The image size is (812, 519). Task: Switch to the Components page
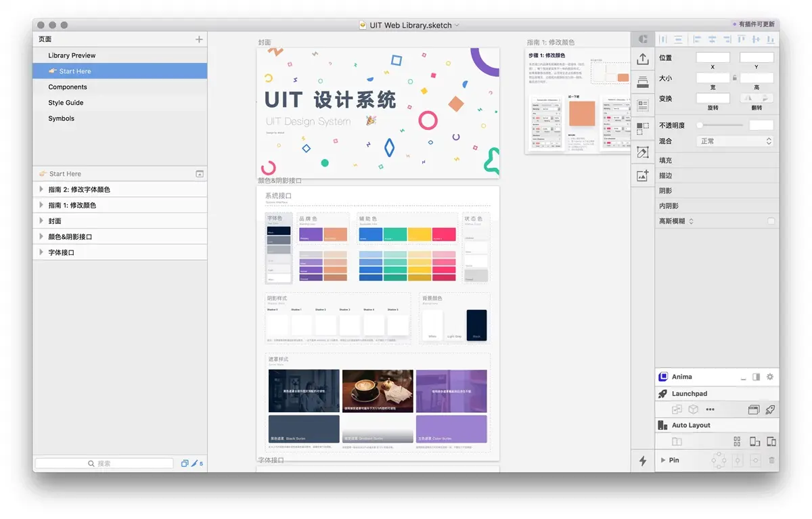[120, 87]
